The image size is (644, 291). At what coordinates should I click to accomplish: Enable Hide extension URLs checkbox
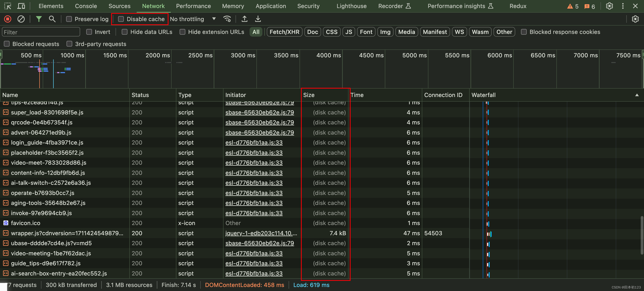tap(182, 32)
